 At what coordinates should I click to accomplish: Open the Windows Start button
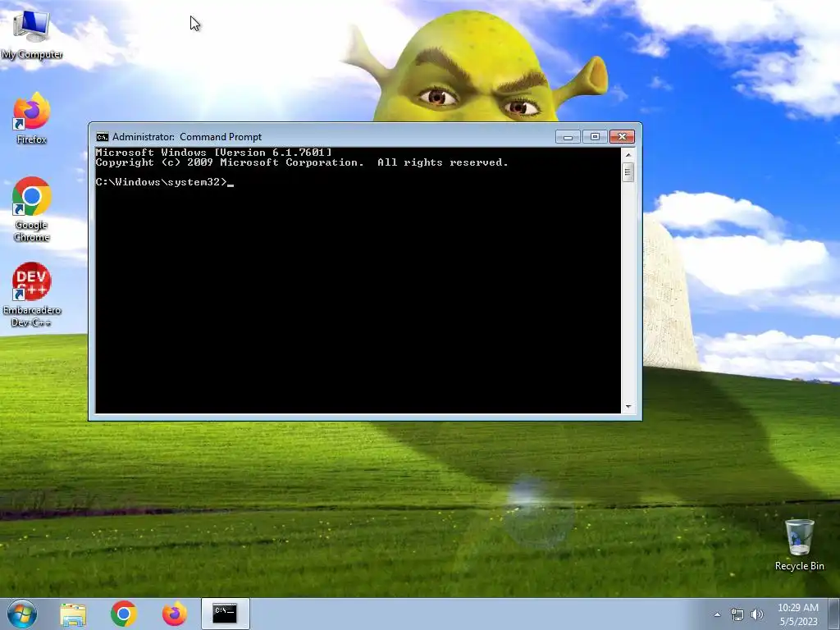22,614
